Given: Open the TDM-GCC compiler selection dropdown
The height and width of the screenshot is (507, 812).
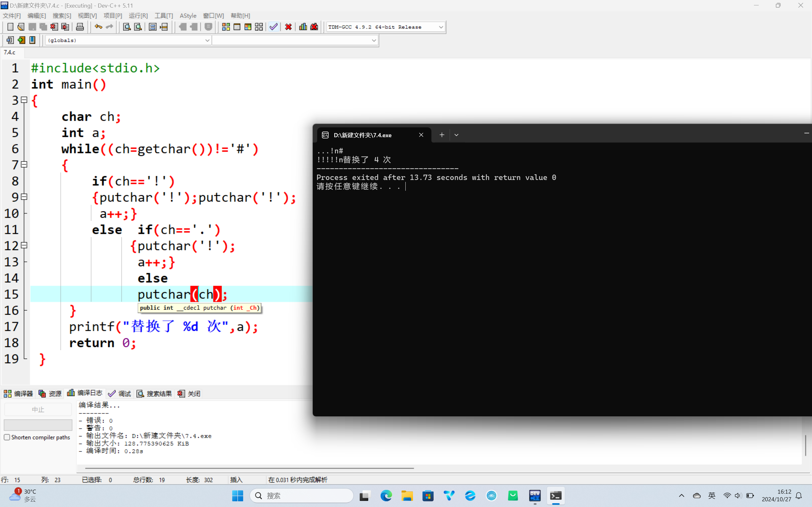Looking at the screenshot, I should tap(441, 27).
